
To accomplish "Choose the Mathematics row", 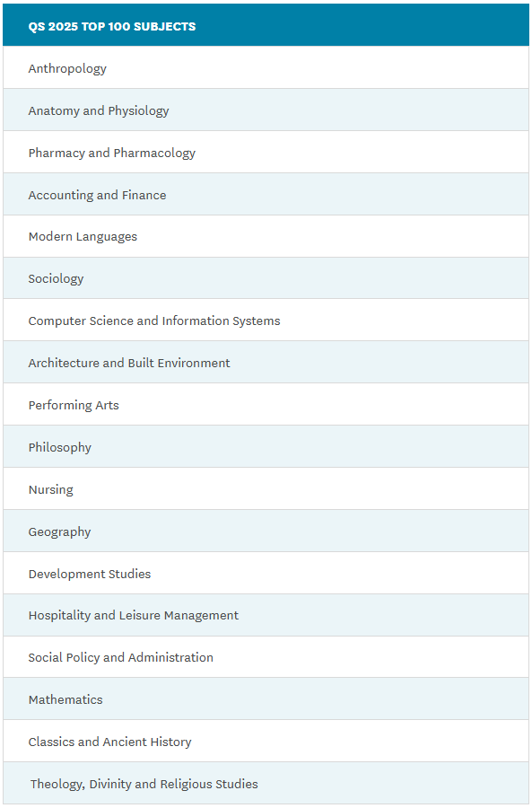I will pos(266,699).
